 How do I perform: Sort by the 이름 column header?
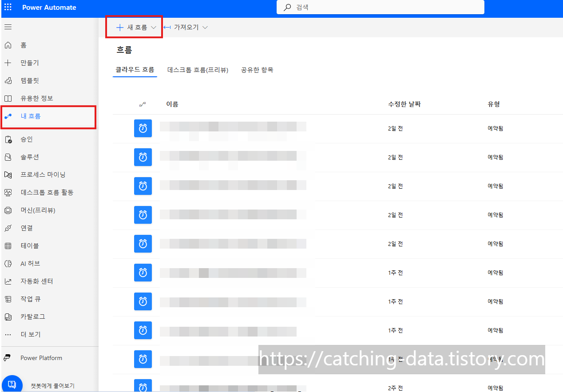(x=172, y=104)
